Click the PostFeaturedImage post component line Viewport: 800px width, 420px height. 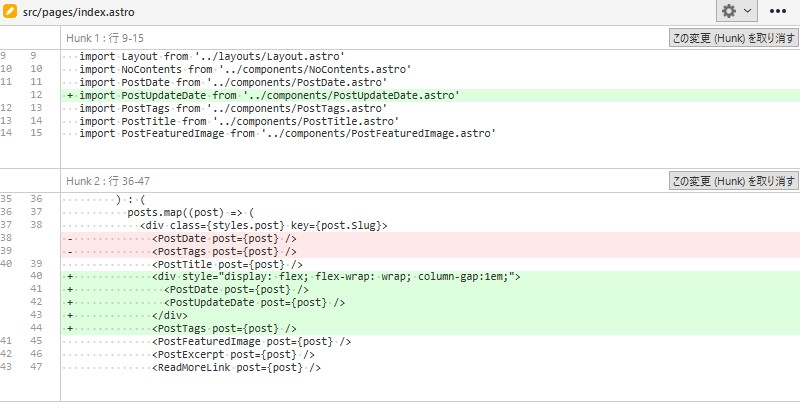click(x=252, y=341)
